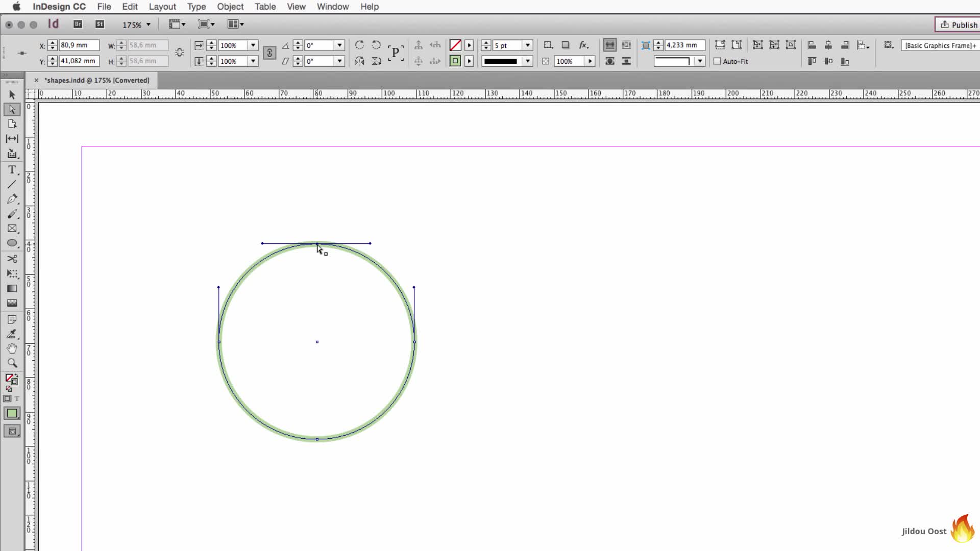The width and height of the screenshot is (980, 551).
Task: Pick the Rectangle Frame tool
Action: pyautogui.click(x=12, y=229)
